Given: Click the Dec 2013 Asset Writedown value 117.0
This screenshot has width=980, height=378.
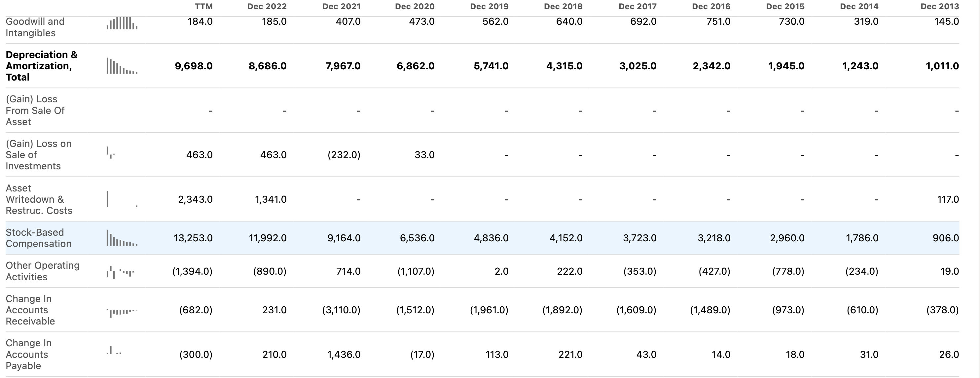Looking at the screenshot, I should coord(948,199).
